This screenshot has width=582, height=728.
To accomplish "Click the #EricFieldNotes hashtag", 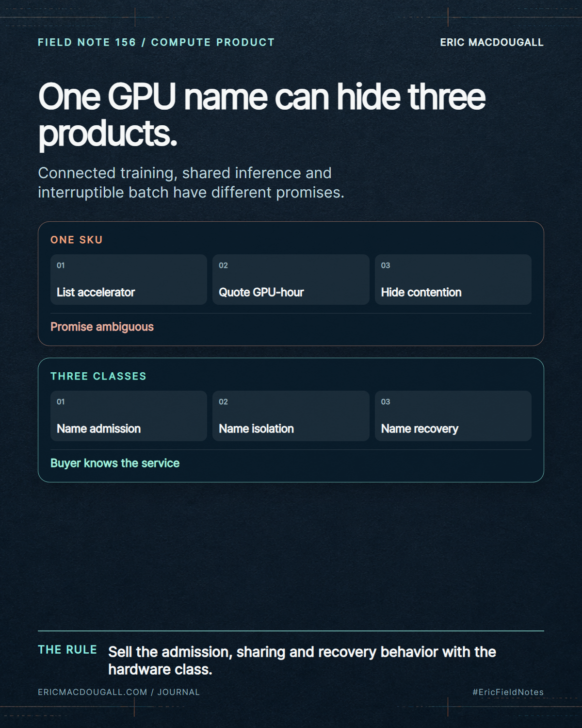I will click(x=508, y=692).
